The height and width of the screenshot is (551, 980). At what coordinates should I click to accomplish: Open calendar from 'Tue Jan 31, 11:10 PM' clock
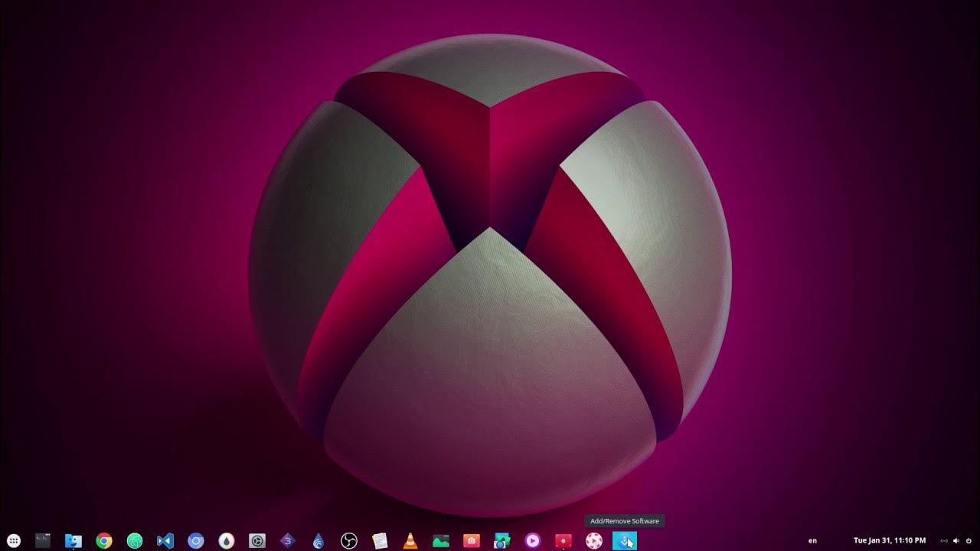coord(890,541)
